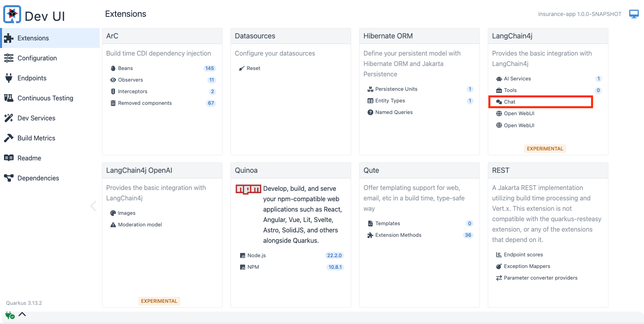
Task: Open Endpoint scores in REST card
Action: click(523, 255)
